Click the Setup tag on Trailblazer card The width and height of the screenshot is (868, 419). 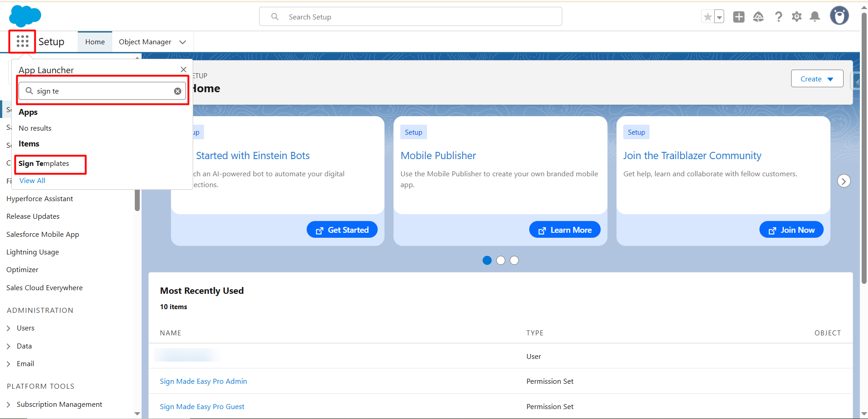(x=636, y=132)
